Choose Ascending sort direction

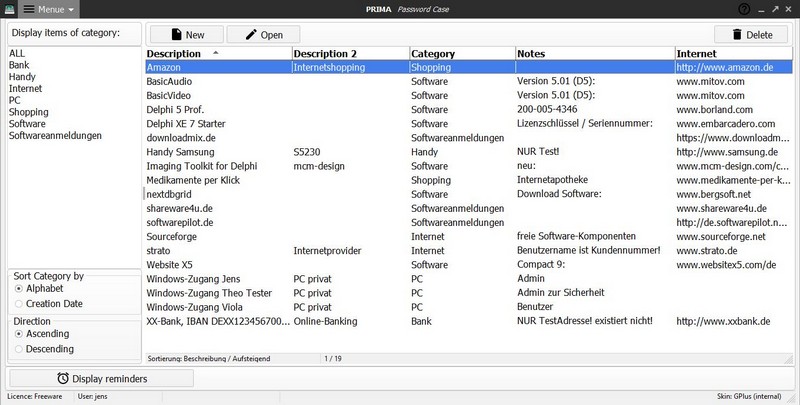point(20,334)
